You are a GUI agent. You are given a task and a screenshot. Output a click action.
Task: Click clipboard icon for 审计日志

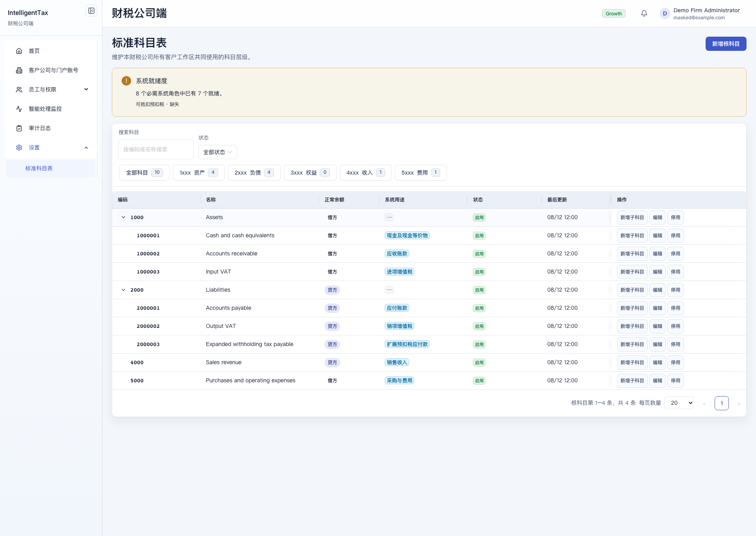(x=19, y=128)
